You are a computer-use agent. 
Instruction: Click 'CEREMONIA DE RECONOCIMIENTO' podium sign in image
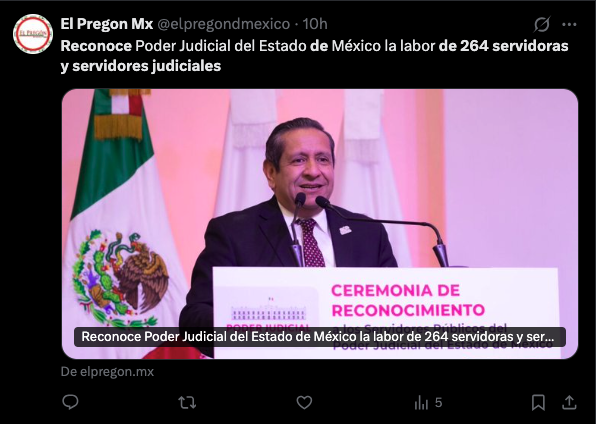(x=408, y=300)
